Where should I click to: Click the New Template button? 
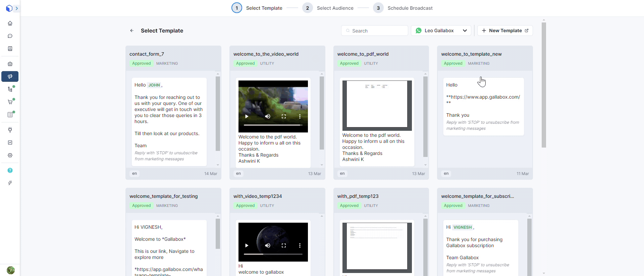click(505, 31)
